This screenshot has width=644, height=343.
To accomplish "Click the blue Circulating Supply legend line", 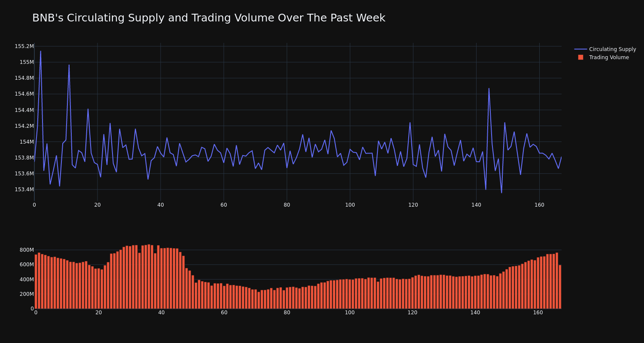I will 580,49.
